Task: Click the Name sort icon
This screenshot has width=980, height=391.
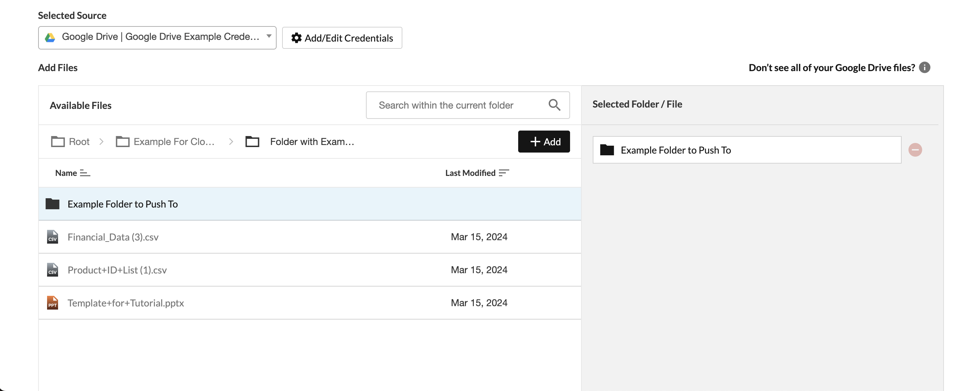Action: click(85, 173)
